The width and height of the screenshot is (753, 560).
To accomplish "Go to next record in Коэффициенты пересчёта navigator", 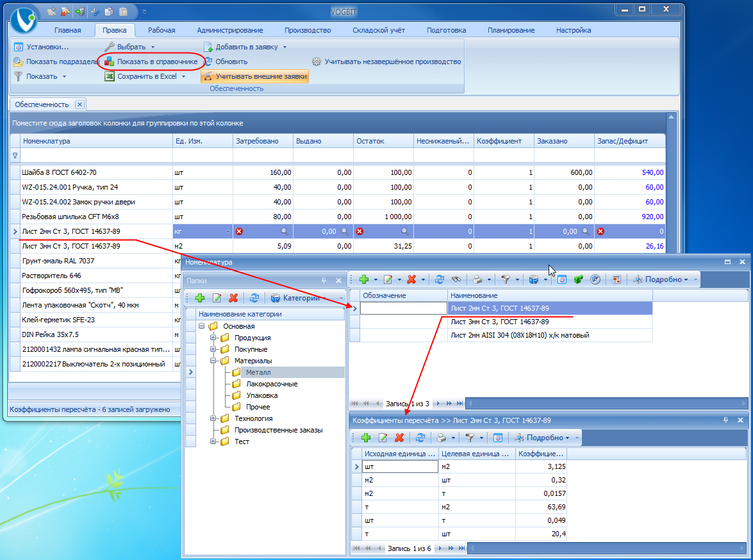I will tap(439, 548).
